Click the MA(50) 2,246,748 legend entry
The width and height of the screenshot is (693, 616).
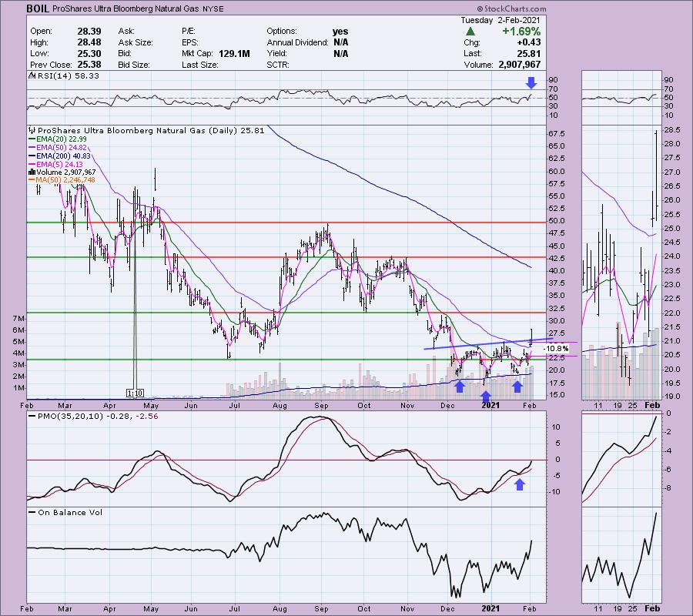point(65,180)
